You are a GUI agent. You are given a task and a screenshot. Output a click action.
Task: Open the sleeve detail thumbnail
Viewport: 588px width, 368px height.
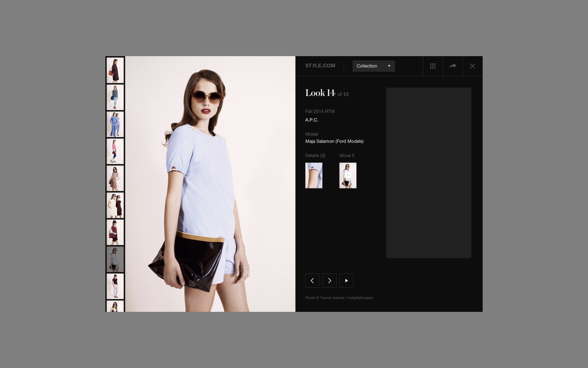pyautogui.click(x=314, y=175)
